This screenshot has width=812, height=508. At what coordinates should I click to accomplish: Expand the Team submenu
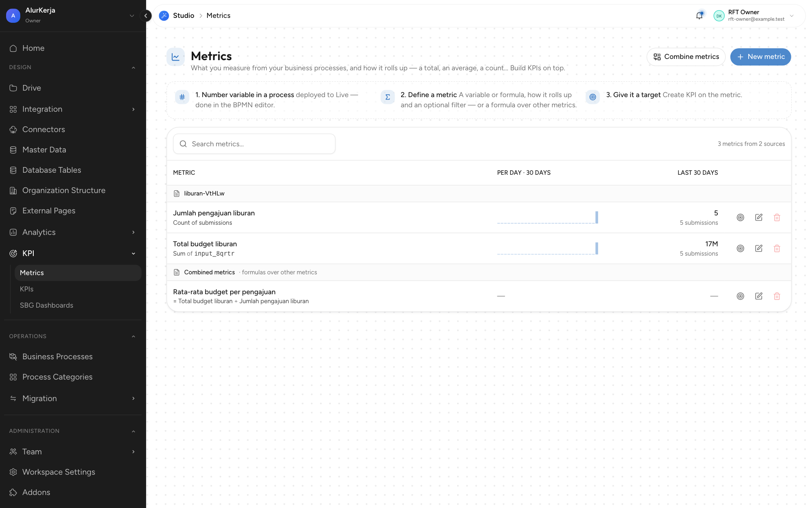(x=134, y=452)
